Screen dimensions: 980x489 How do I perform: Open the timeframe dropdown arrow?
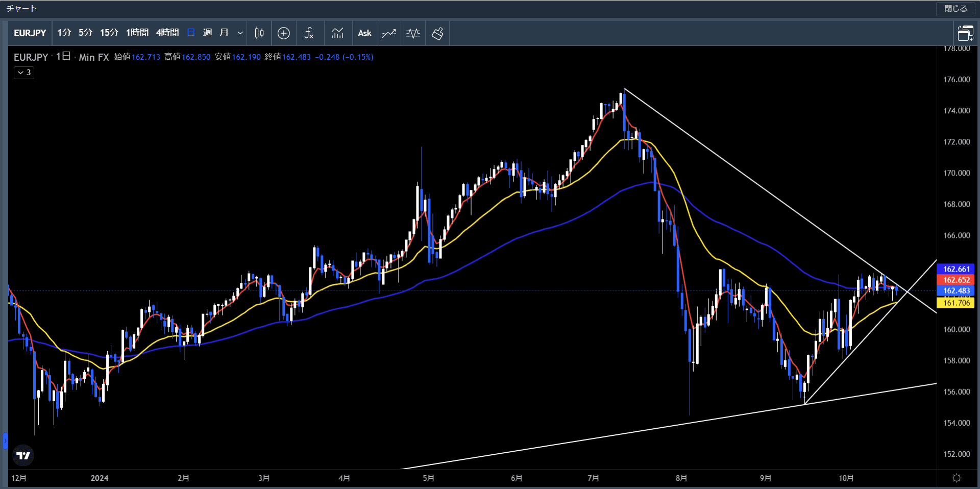click(240, 33)
